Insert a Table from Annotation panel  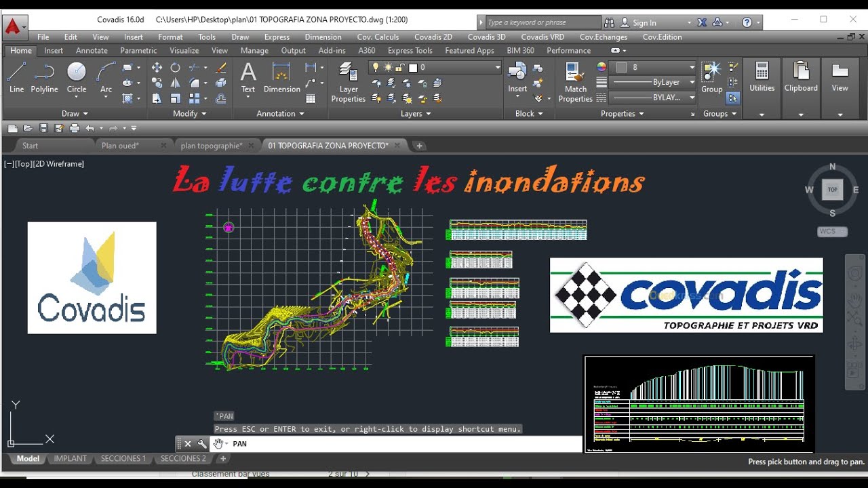[x=311, y=98]
